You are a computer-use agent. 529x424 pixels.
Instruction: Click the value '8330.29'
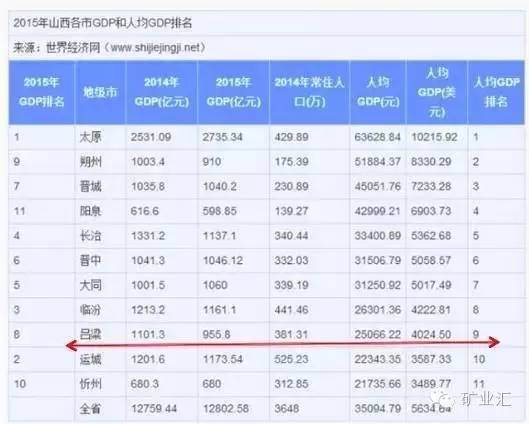[x=431, y=162]
